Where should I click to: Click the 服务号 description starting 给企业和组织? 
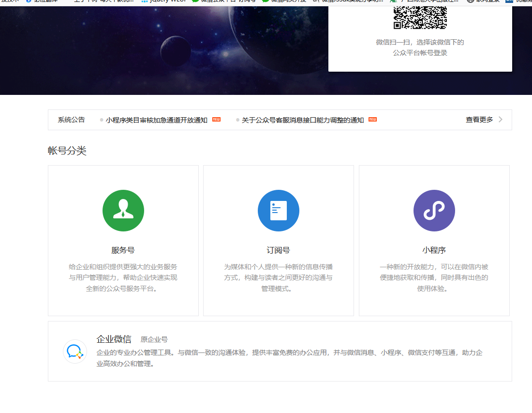tap(123, 278)
